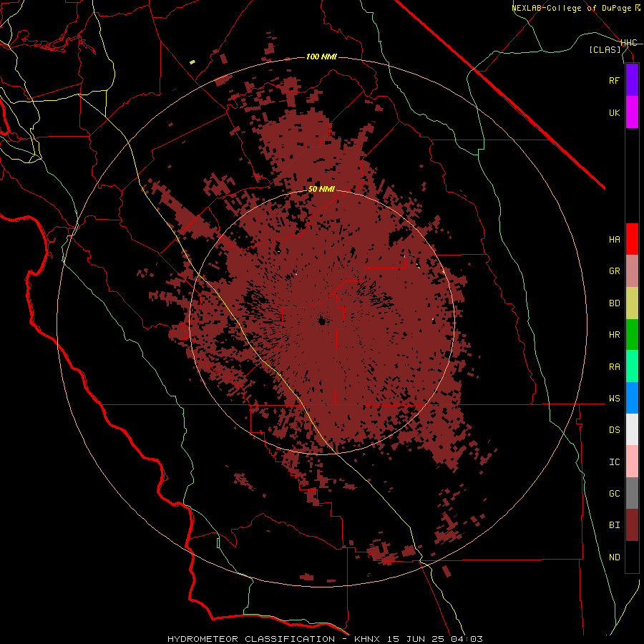Click the 100 NMI range ring label
The width and height of the screenshot is (644, 644).
(x=321, y=57)
